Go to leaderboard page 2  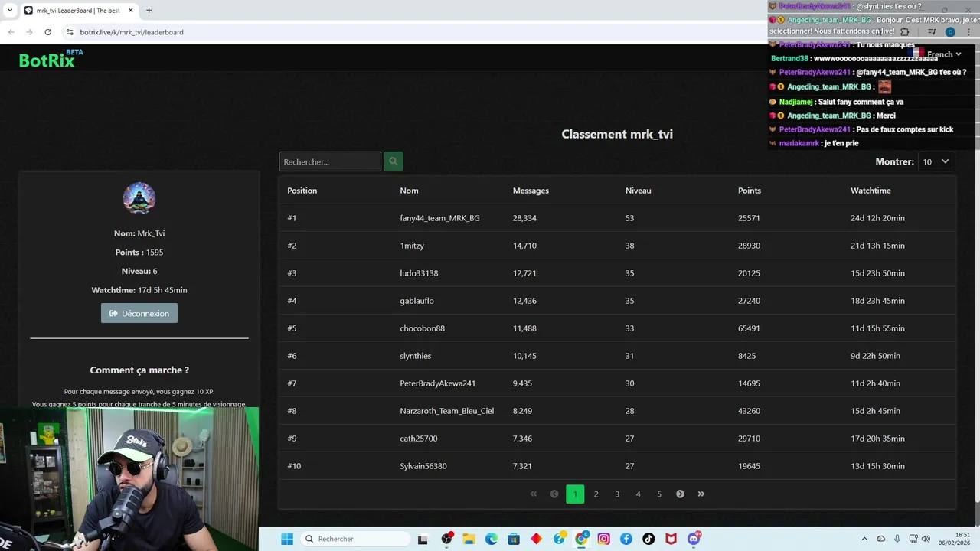click(x=596, y=494)
